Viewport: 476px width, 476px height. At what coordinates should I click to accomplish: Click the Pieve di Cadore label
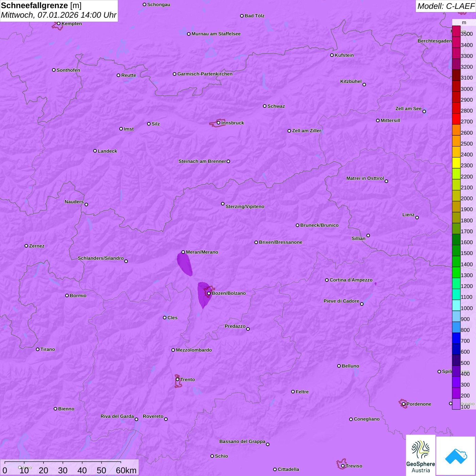(x=341, y=301)
